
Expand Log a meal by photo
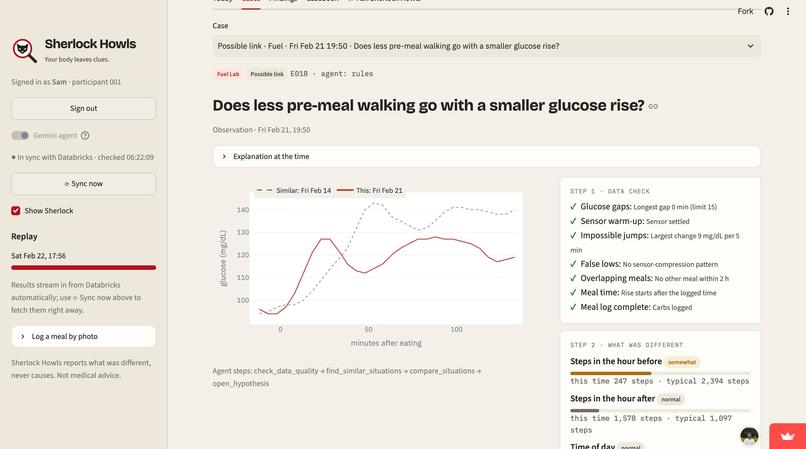83,336
